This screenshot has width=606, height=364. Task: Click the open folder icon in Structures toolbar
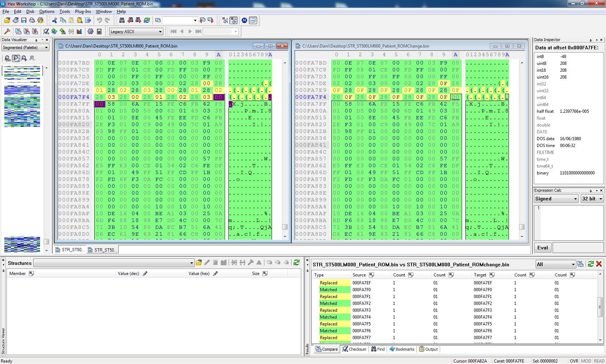pos(199,263)
